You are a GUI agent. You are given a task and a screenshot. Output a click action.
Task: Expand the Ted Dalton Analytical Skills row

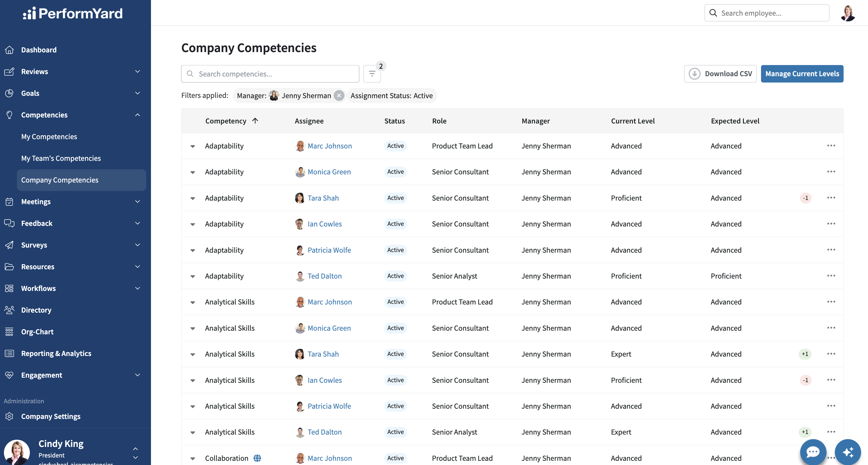coord(193,432)
